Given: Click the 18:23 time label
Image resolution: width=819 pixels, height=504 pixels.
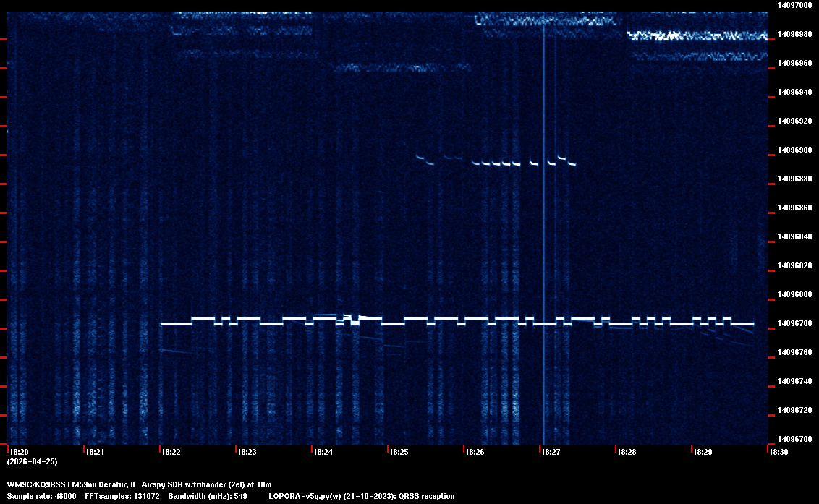Looking at the screenshot, I should [x=247, y=452].
